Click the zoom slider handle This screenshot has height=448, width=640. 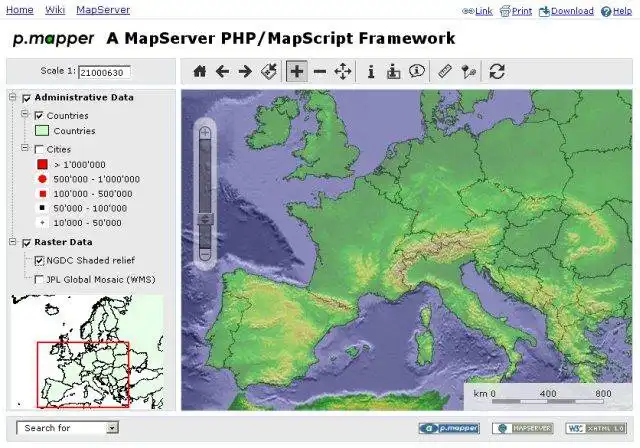pos(205,220)
